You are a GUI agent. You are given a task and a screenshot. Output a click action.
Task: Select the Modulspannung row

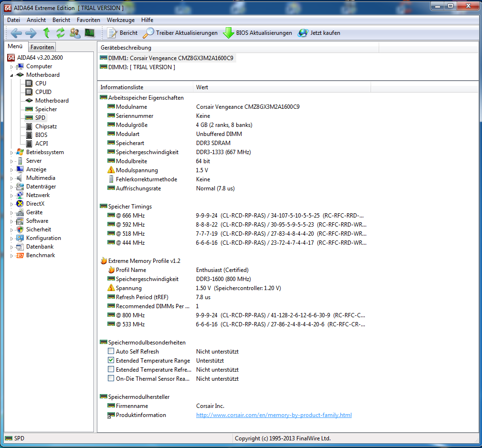235,170
